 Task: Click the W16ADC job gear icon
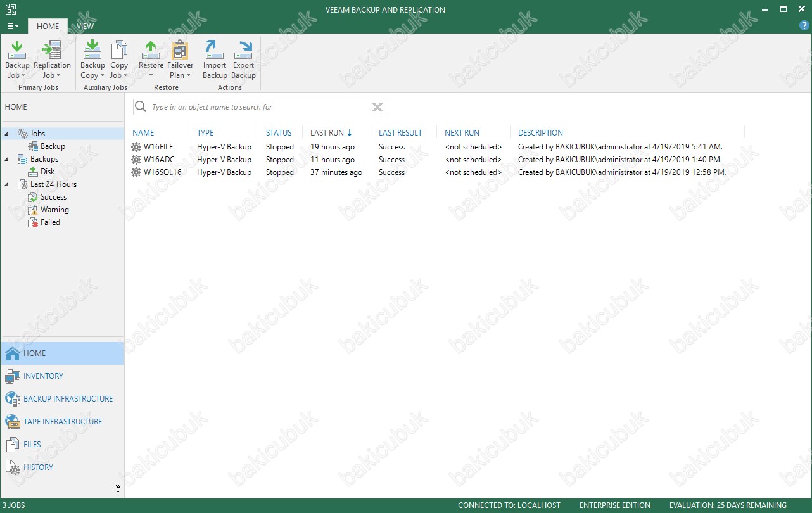136,160
